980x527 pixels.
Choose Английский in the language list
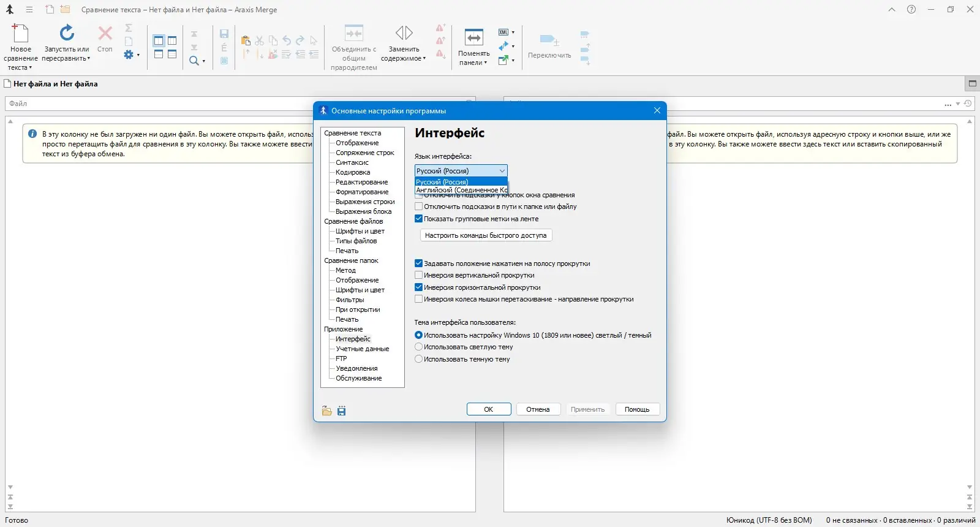461,190
